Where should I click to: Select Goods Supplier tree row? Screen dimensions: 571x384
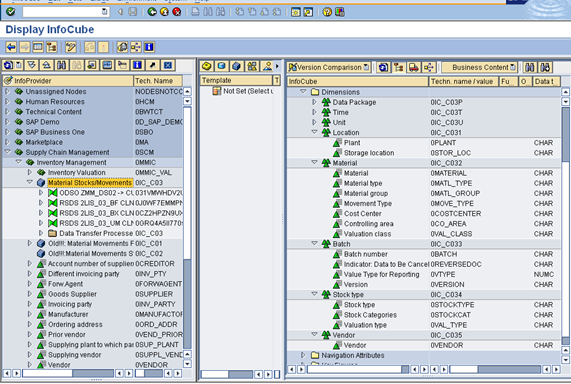pos(92,294)
